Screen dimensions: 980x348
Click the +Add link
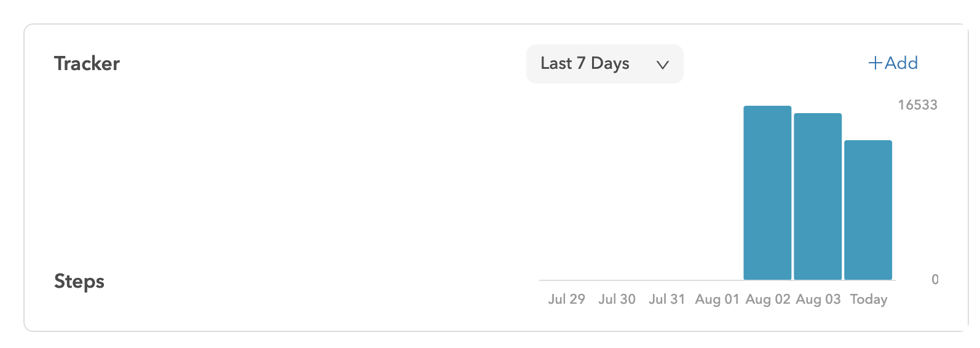tap(893, 63)
